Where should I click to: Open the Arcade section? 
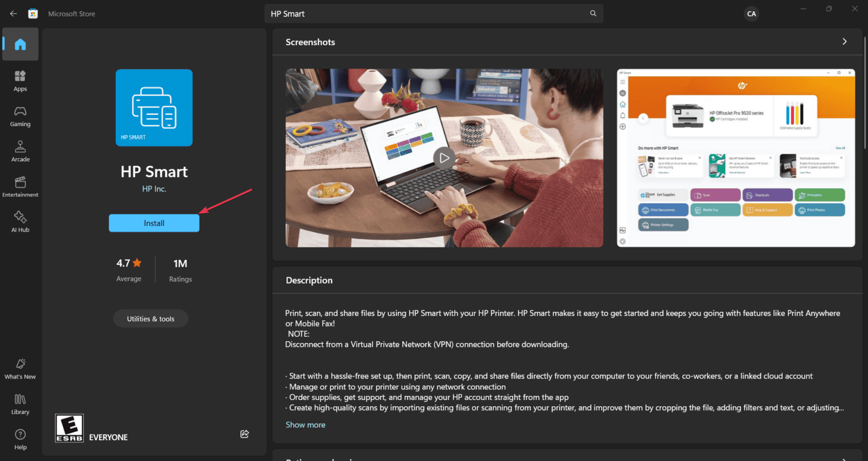point(20,151)
